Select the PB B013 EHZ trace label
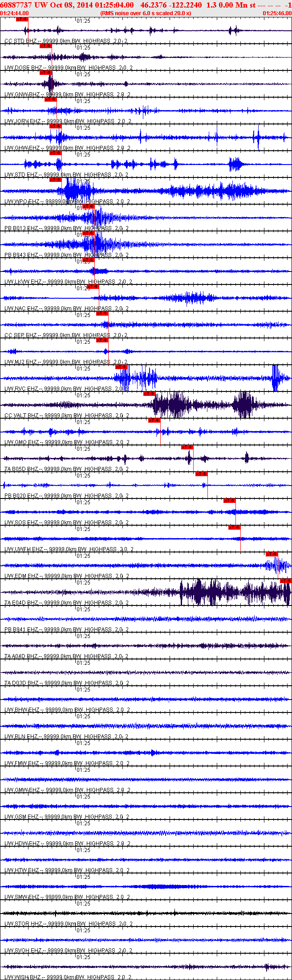Screen dimensions: 292x980 point(66,228)
